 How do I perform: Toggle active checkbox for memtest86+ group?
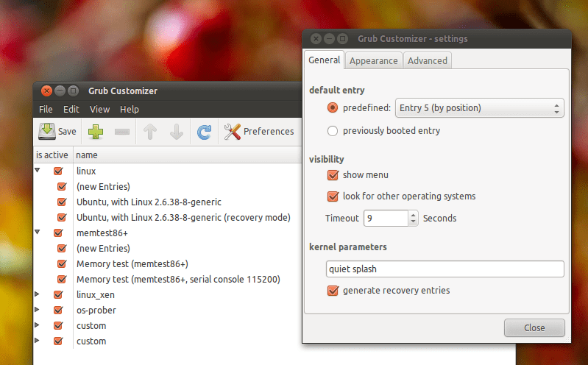click(58, 233)
